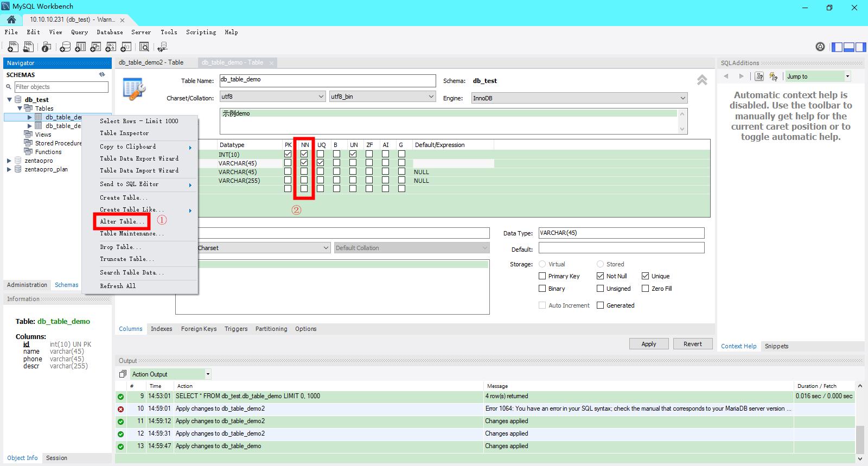Toggle automatic context help icon
Image resolution: width=868 pixels, height=466 pixels.
[x=774, y=76]
